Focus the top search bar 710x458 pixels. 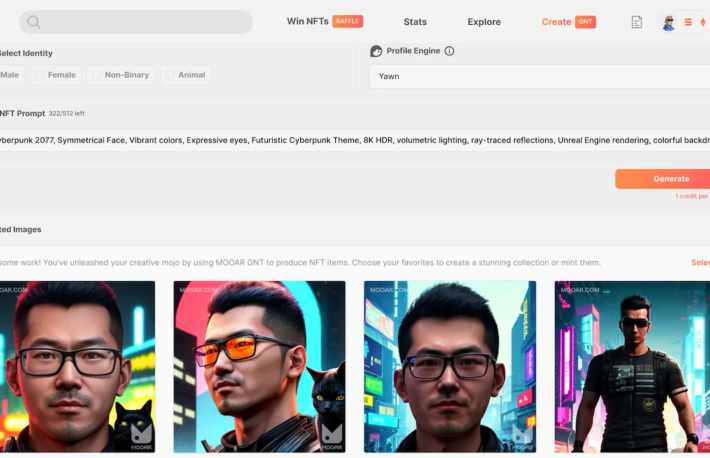136,22
